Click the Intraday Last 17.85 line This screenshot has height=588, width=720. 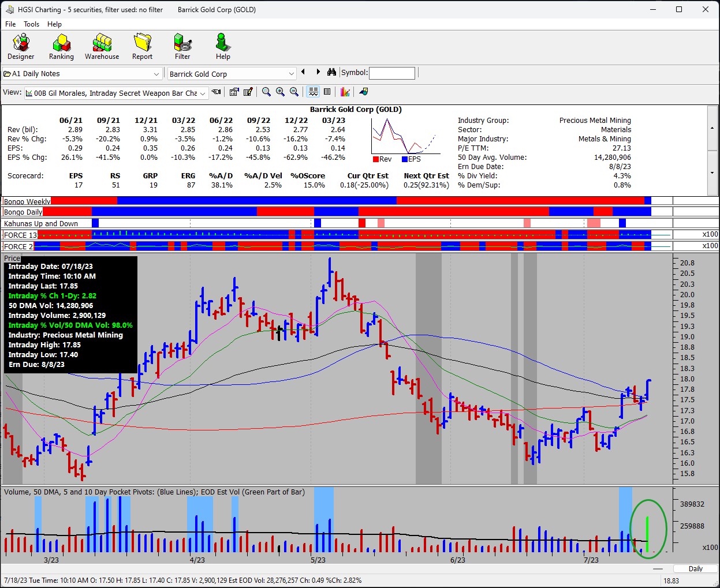tap(43, 286)
